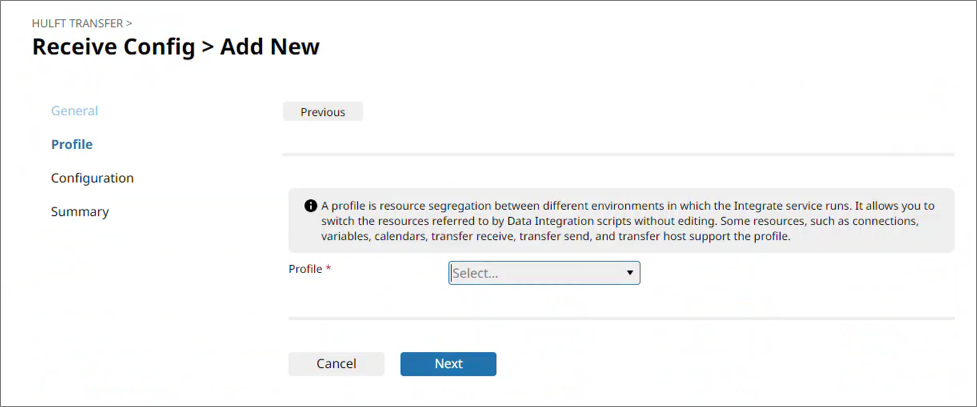Open the Summary step
Image resolution: width=977 pixels, height=407 pixels.
pos(80,212)
